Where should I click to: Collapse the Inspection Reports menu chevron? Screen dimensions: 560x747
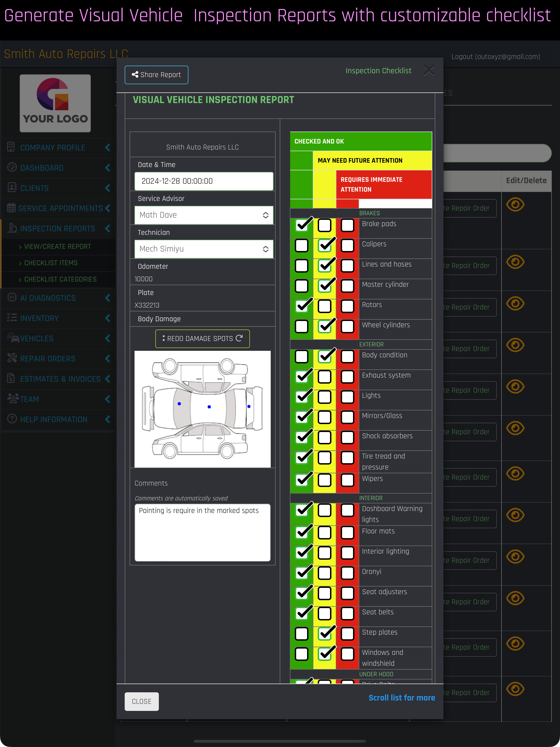108,229
